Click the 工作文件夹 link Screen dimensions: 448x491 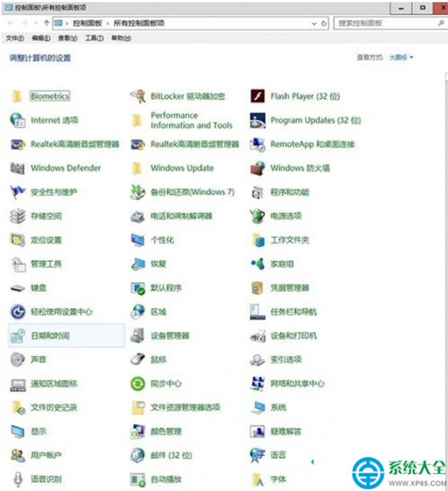[x=290, y=240]
